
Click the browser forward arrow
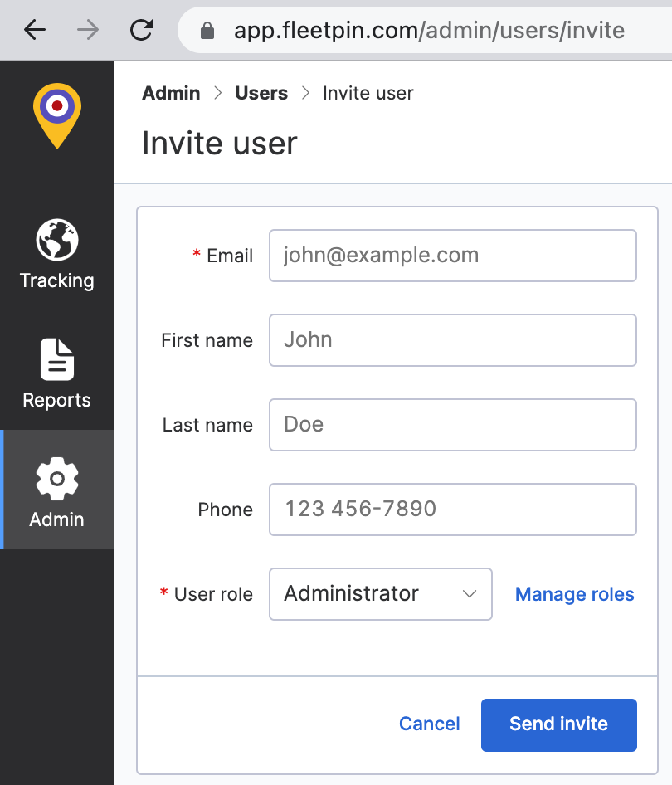coord(87,31)
